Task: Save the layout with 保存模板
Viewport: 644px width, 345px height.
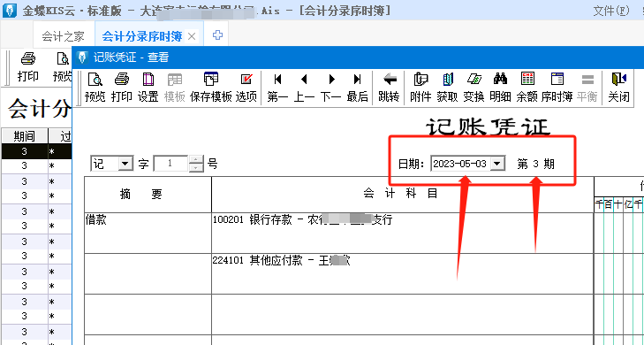Action: click(x=211, y=88)
